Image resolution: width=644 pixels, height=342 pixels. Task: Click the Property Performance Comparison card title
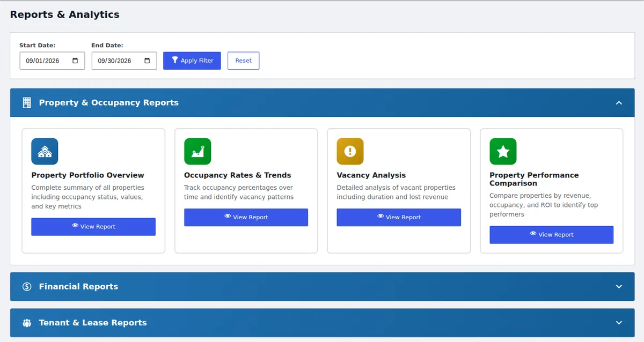point(534,179)
